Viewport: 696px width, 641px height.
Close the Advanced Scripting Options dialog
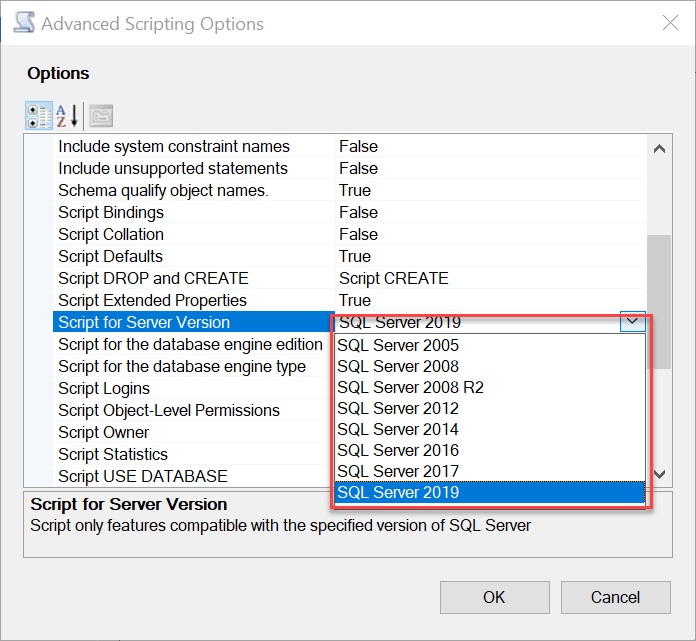(670, 23)
